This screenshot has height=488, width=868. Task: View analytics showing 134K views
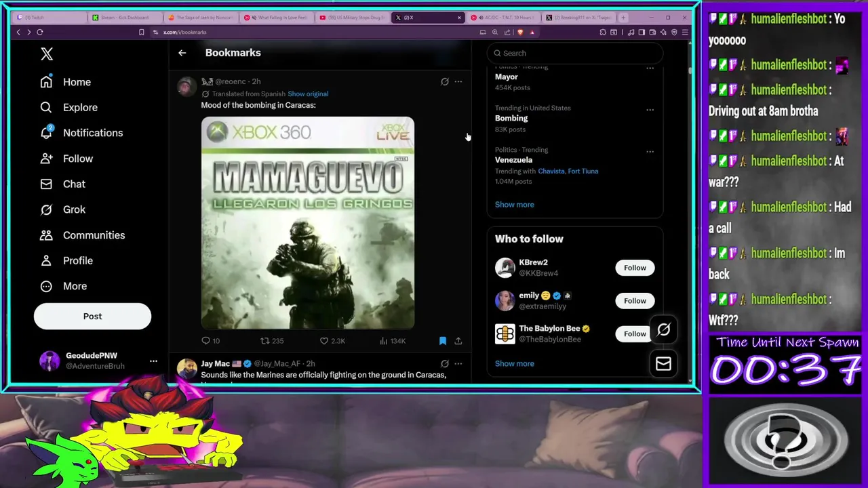pyautogui.click(x=393, y=341)
